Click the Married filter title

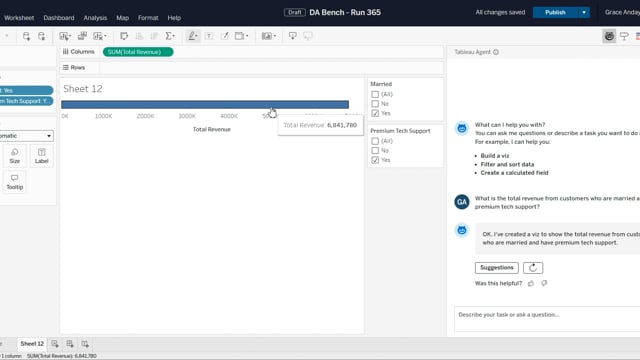381,84
